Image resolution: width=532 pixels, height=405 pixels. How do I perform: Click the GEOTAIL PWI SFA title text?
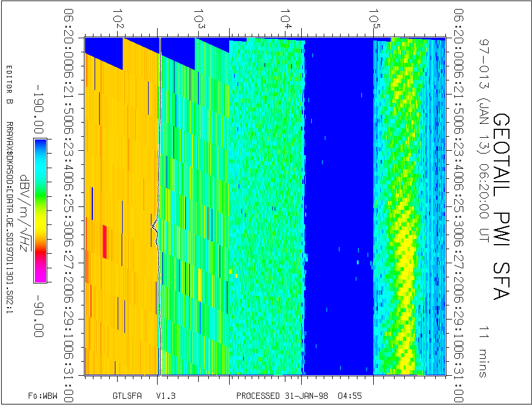(502, 206)
